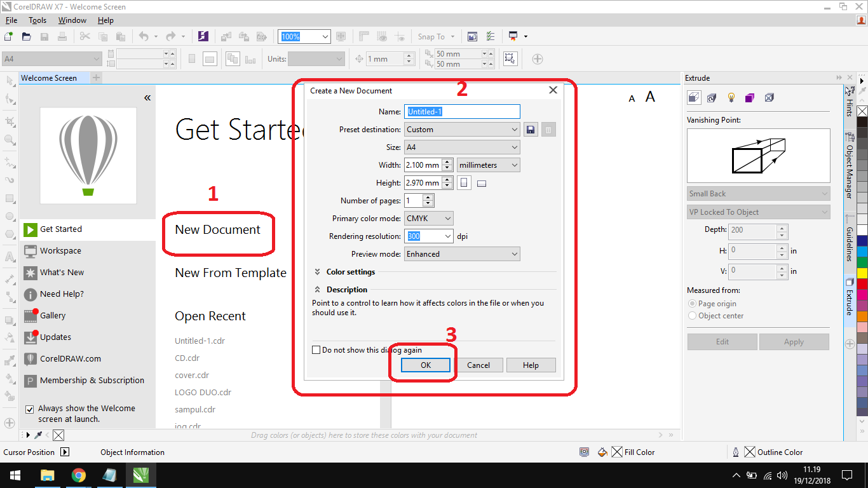Click the Search Content icon in the toolbar
Image resolution: width=868 pixels, height=488 pixels.
click(203, 37)
